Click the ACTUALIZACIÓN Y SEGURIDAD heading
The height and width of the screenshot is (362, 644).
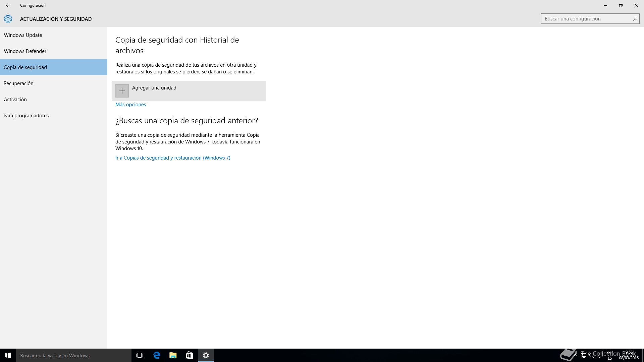tap(56, 19)
